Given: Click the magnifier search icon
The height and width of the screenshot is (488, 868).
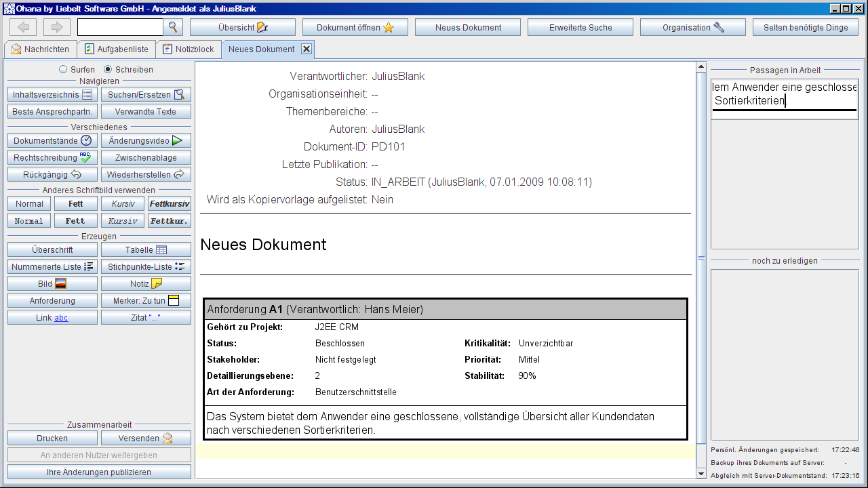Looking at the screenshot, I should pos(174,27).
